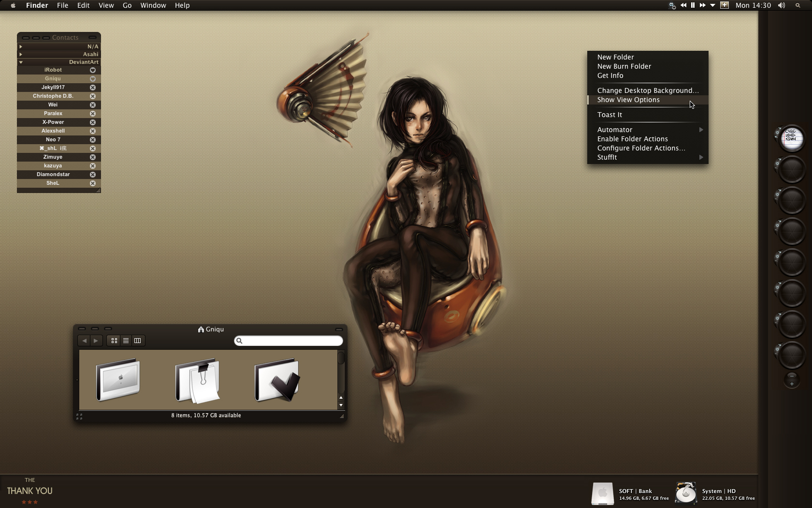Click the Finder window search field

(289, 341)
